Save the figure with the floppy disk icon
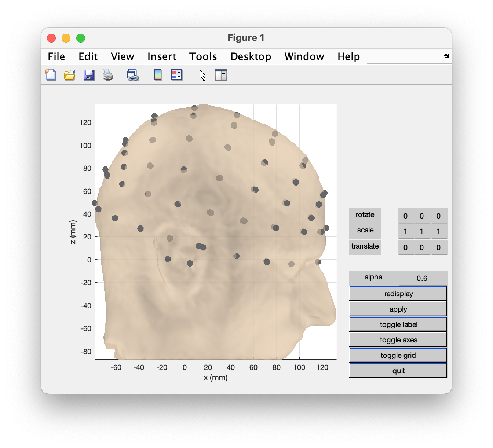The image size is (493, 448). tap(89, 75)
